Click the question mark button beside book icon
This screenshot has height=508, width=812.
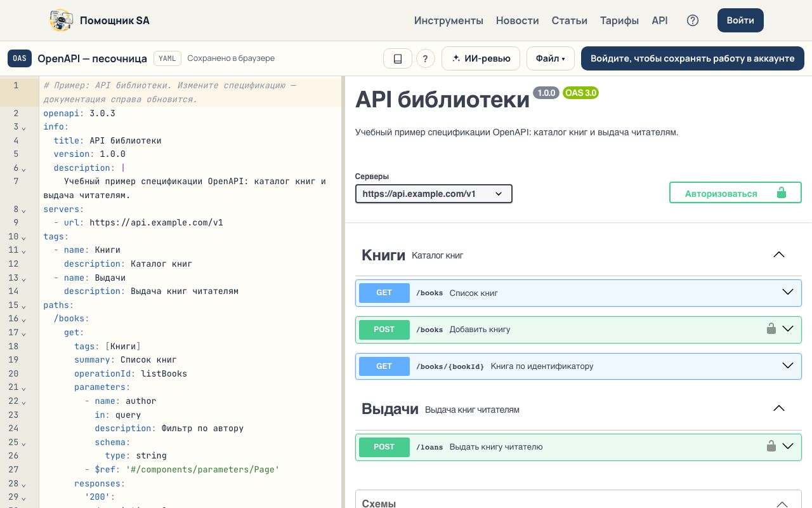425,58
